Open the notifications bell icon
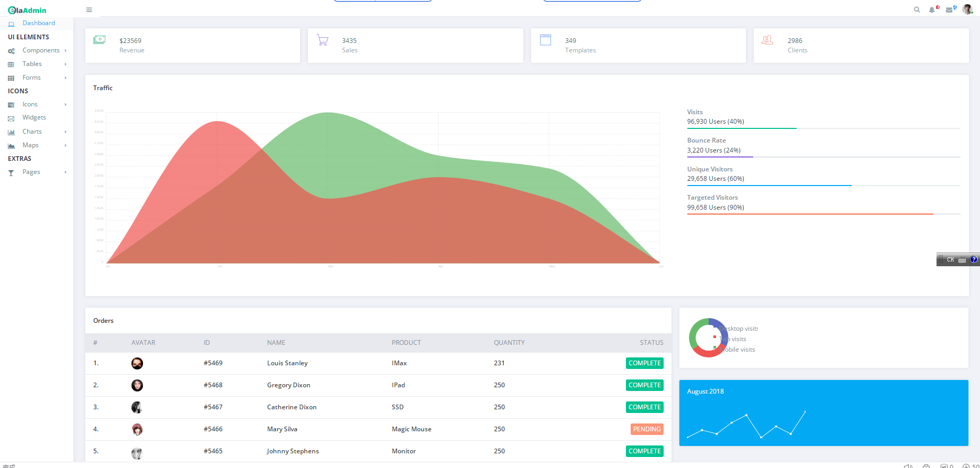This screenshot has width=980, height=468. pyautogui.click(x=932, y=10)
